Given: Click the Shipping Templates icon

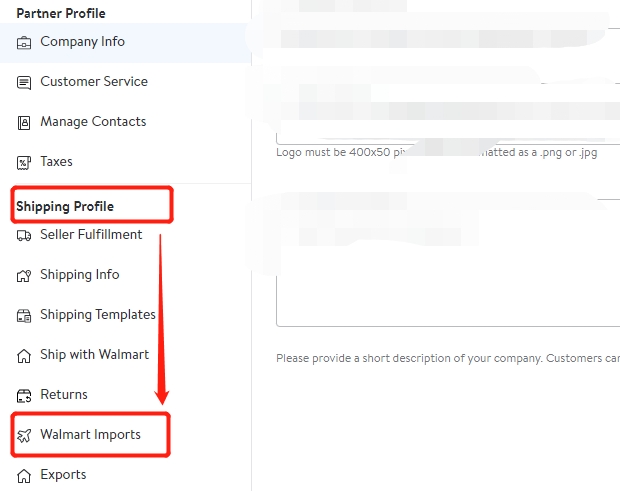Looking at the screenshot, I should pyautogui.click(x=24, y=315).
